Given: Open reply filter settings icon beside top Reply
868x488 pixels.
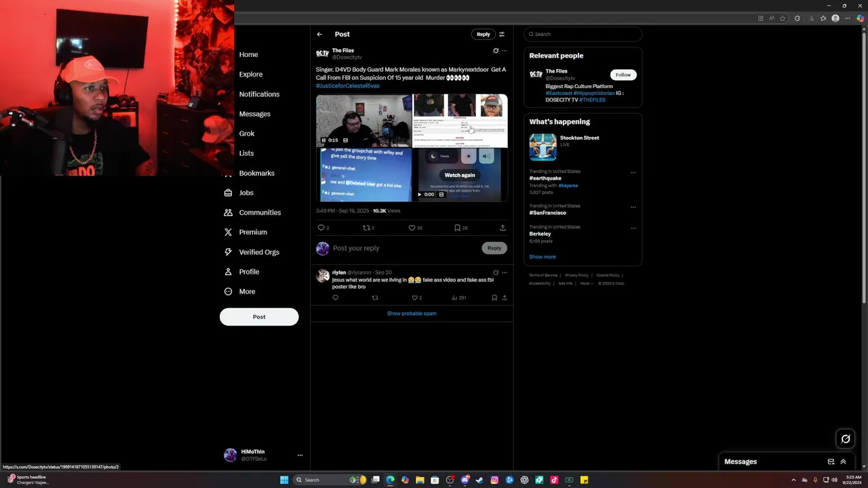Looking at the screenshot, I should [x=502, y=34].
